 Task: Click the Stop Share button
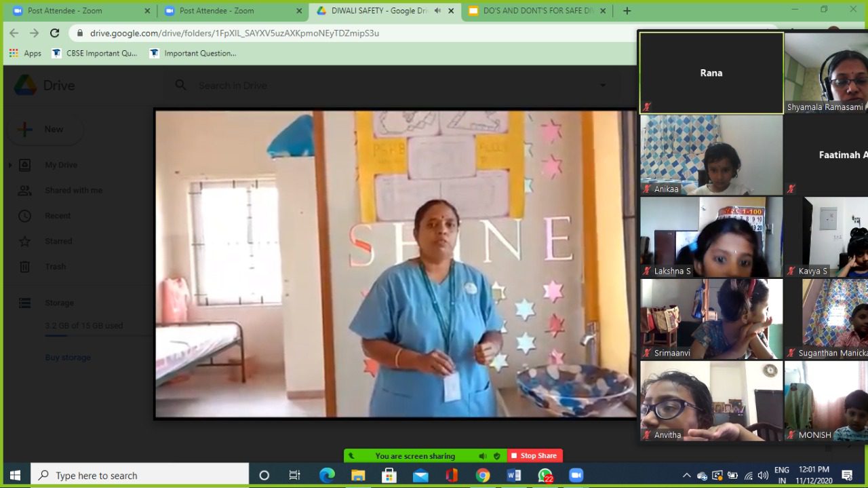pyautogui.click(x=534, y=455)
